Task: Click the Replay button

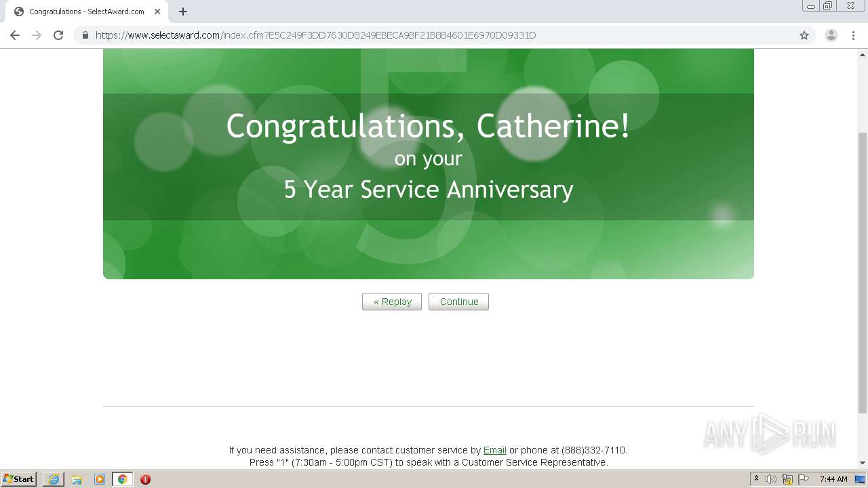Action: (x=392, y=302)
